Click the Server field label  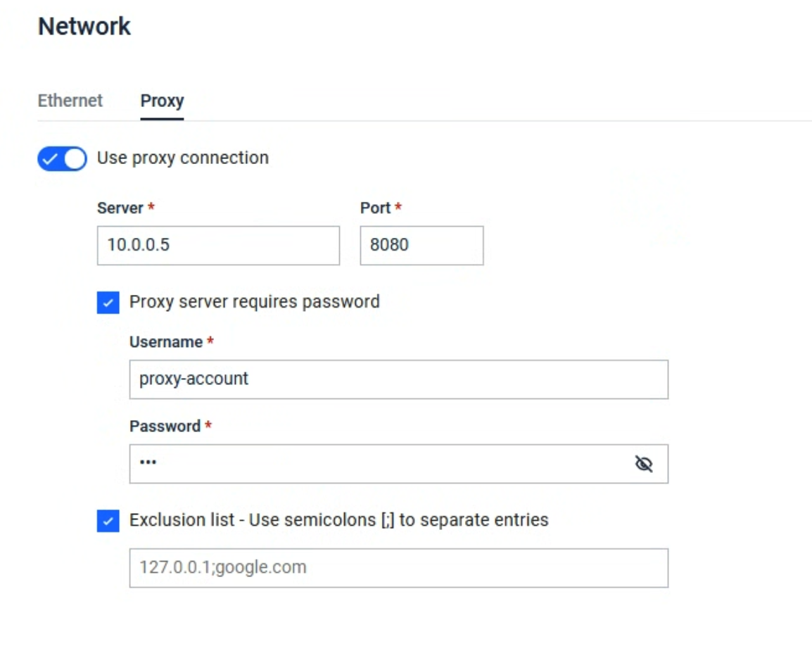[120, 208]
